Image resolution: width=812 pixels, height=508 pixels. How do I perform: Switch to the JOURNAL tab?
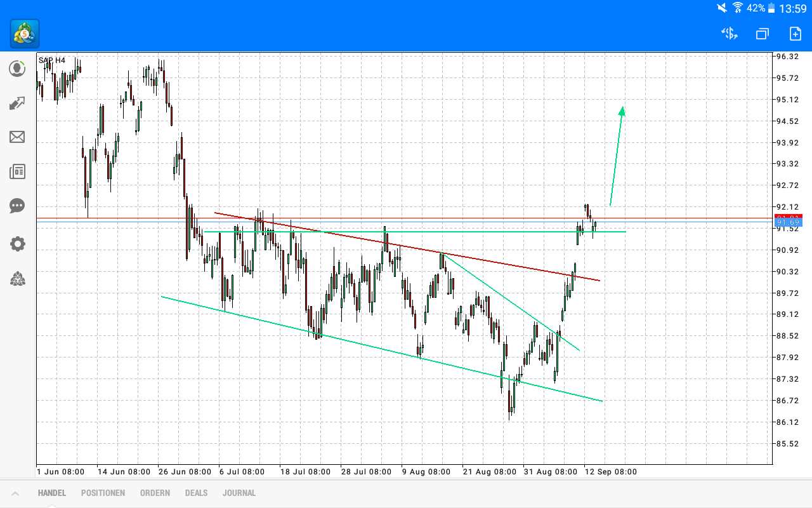click(239, 493)
